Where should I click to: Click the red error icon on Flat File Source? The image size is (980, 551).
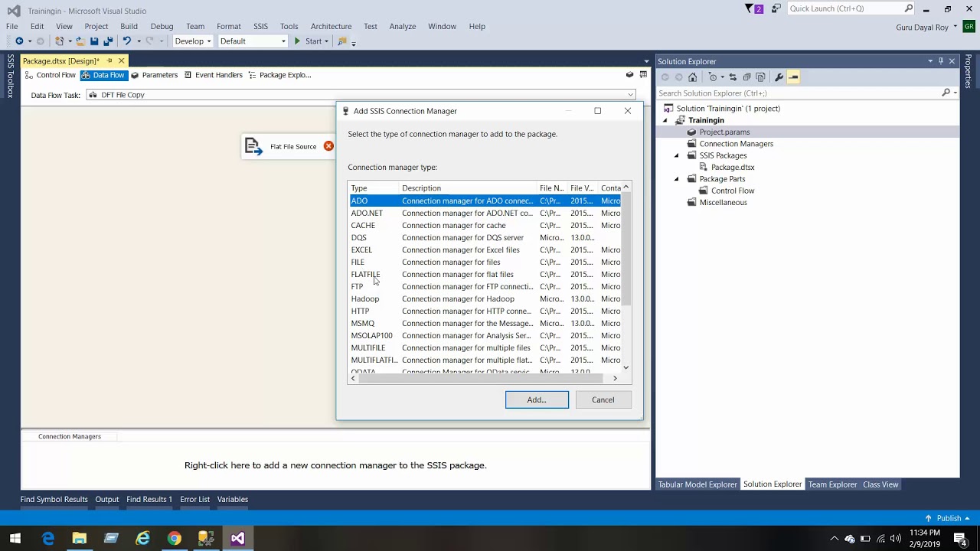(328, 146)
